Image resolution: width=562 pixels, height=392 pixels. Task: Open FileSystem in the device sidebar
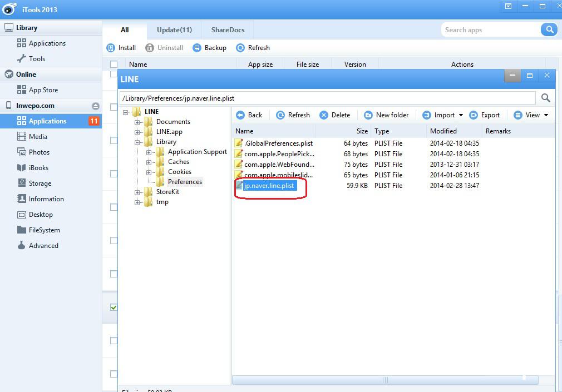44,230
